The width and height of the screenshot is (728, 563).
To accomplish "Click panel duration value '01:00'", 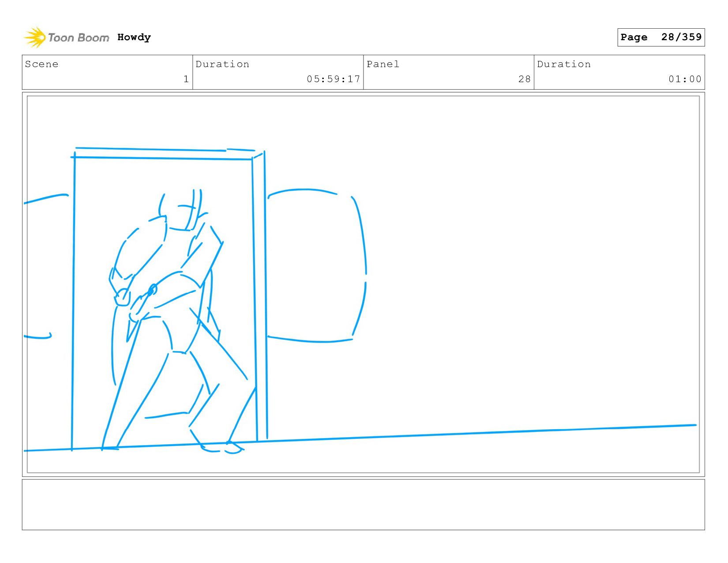I will pyautogui.click(x=685, y=79).
